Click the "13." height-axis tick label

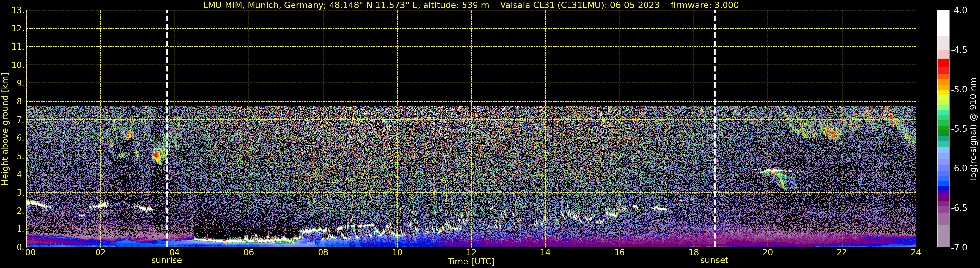pos(18,10)
